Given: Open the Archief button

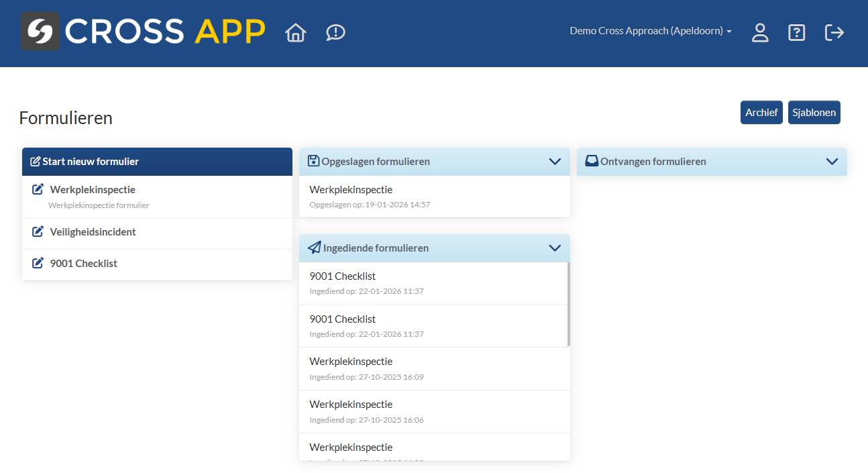Looking at the screenshot, I should (761, 113).
